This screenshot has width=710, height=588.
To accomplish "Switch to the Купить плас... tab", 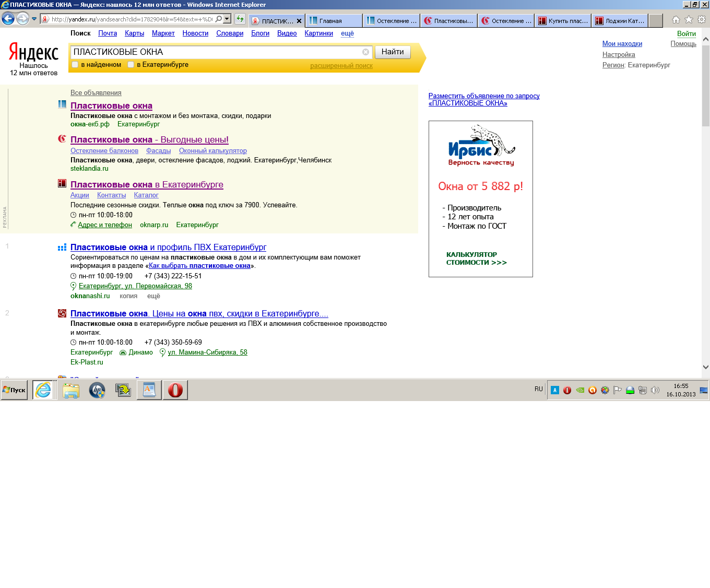I will (563, 21).
